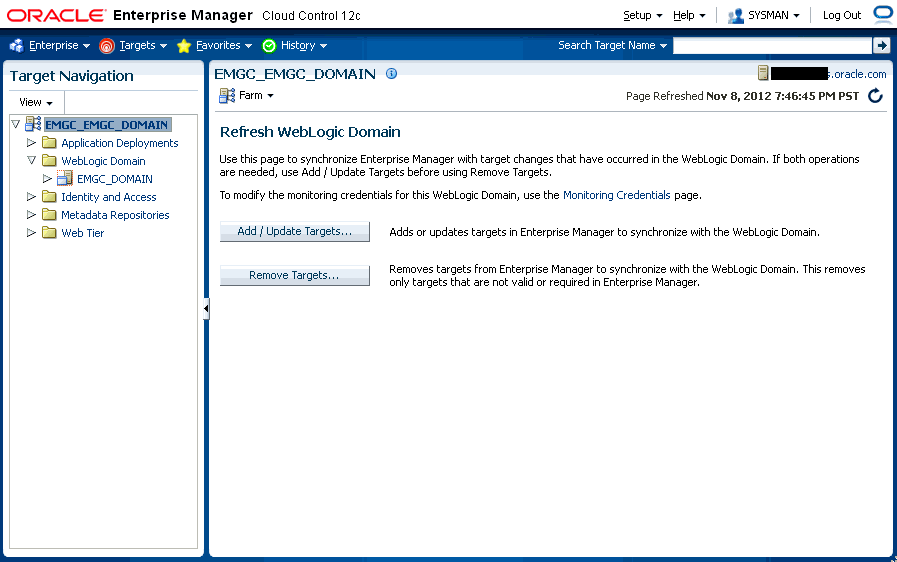Click the Log Out link
The height and width of the screenshot is (562, 897).
click(x=842, y=15)
